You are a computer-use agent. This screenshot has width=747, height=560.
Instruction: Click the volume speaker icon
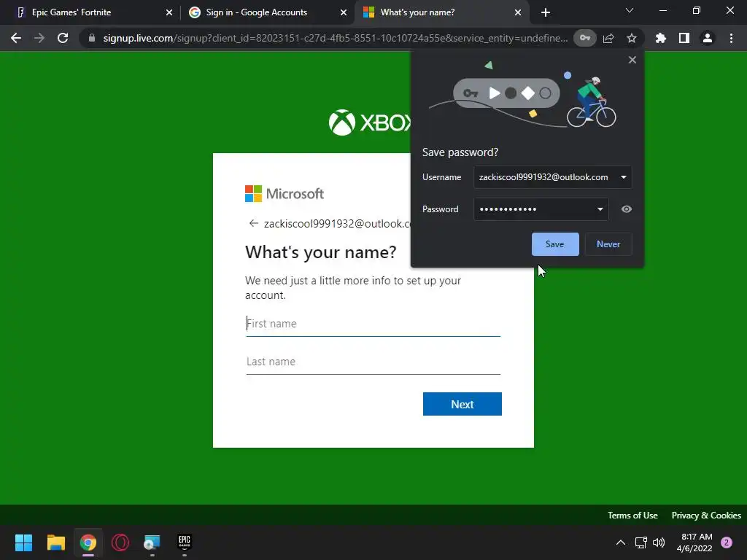click(x=659, y=542)
